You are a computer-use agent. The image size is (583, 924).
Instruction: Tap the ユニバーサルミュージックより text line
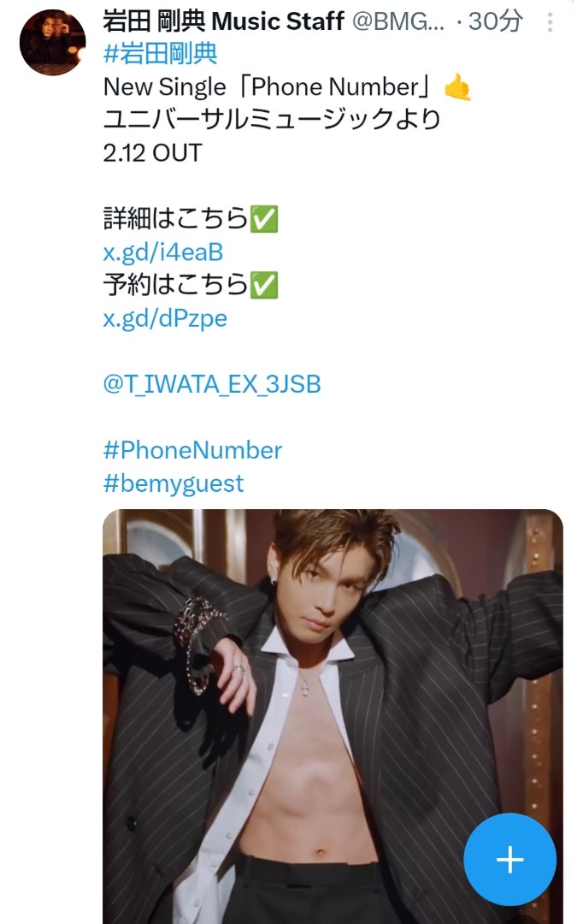(x=272, y=120)
